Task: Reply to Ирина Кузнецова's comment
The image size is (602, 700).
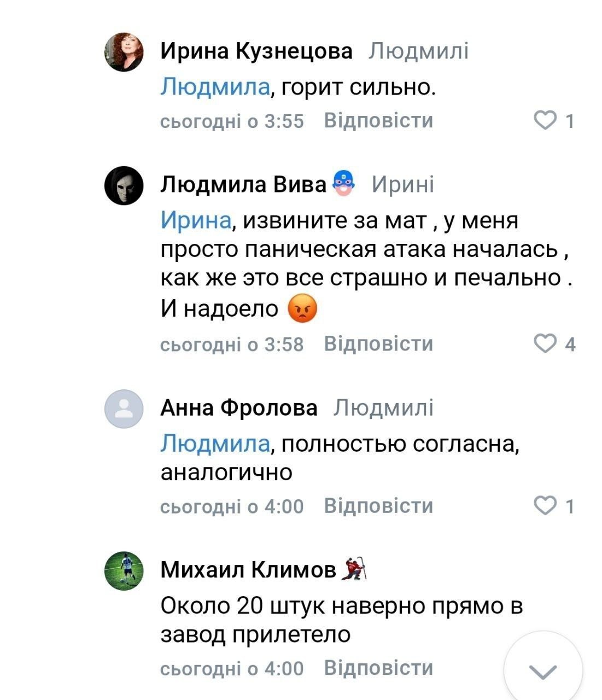Action: pyautogui.click(x=378, y=120)
